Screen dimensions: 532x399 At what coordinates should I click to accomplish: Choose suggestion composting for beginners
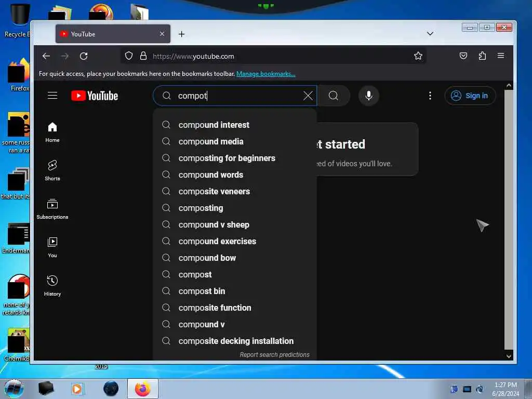click(x=235, y=158)
